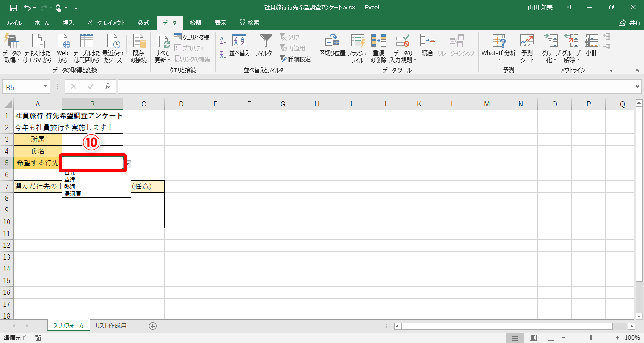Switch to Page Layout view
This screenshot has width=644, height=343.
coord(533,337)
